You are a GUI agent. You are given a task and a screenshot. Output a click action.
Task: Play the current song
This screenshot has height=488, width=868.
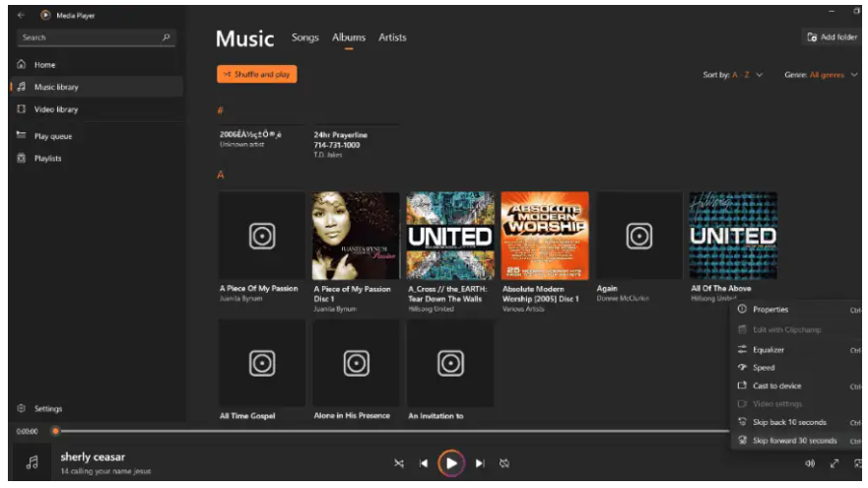451,463
